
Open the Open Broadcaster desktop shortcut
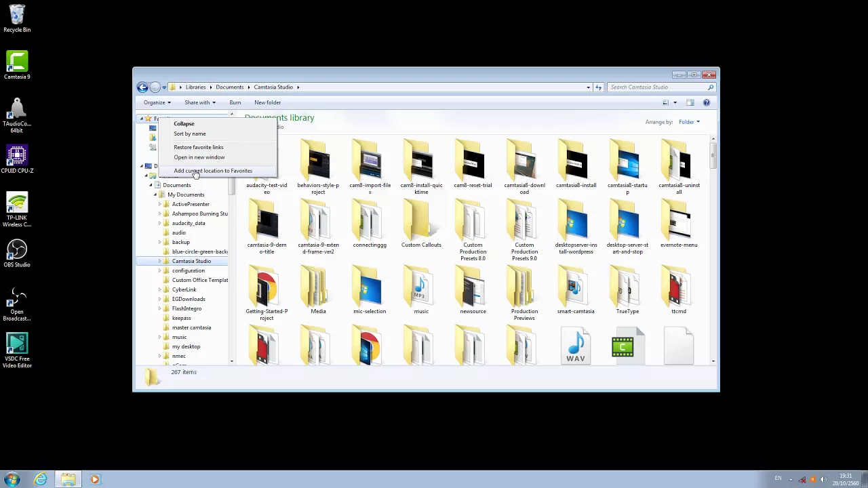click(17, 304)
